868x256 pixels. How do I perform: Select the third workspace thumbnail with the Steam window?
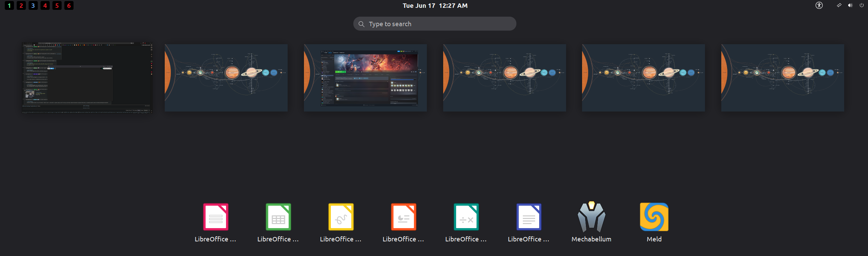(365, 78)
